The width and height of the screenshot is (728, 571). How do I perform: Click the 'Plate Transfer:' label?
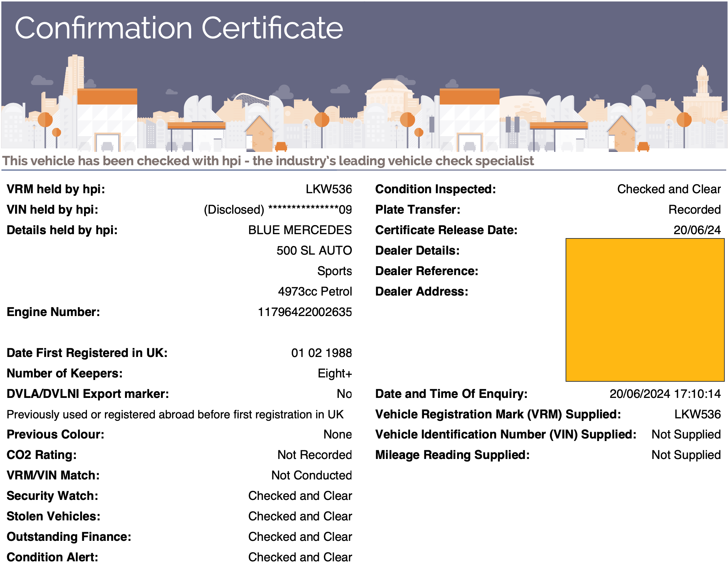(x=418, y=210)
